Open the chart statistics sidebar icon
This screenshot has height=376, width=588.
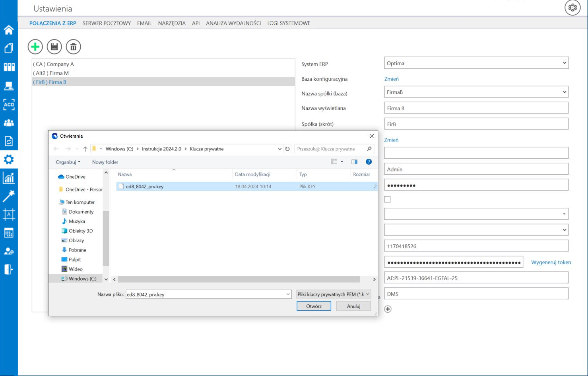point(9,178)
